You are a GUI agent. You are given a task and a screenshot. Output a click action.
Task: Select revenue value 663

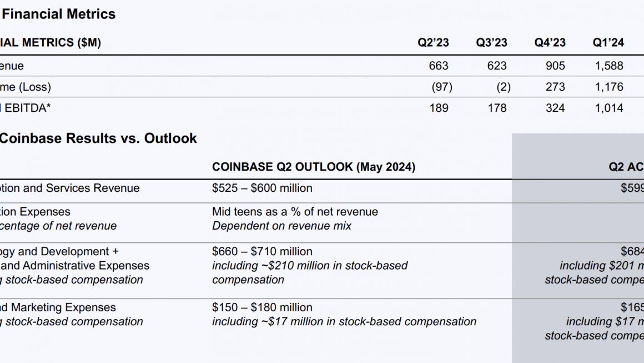[438, 66]
